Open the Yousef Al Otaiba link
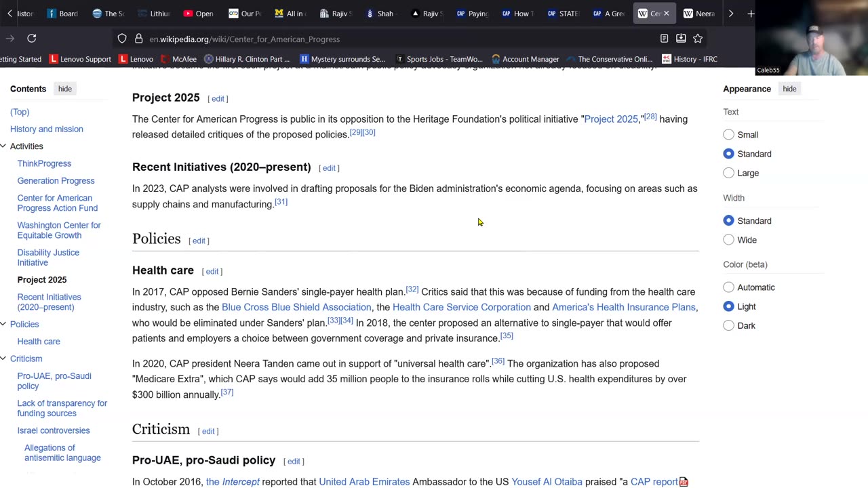868x488 pixels. (x=547, y=482)
